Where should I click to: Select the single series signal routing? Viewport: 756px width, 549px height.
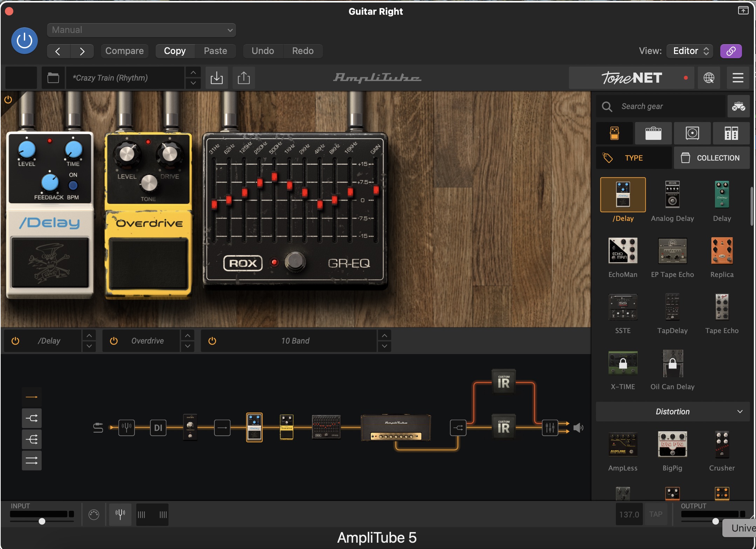[32, 397]
